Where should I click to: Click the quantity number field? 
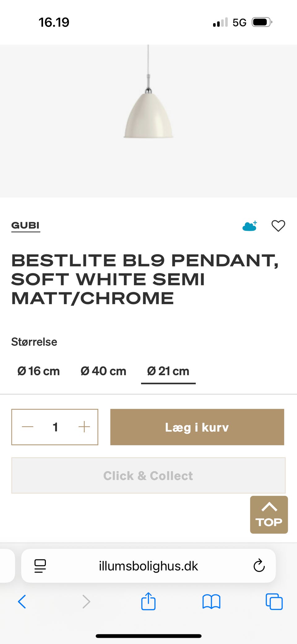55,427
